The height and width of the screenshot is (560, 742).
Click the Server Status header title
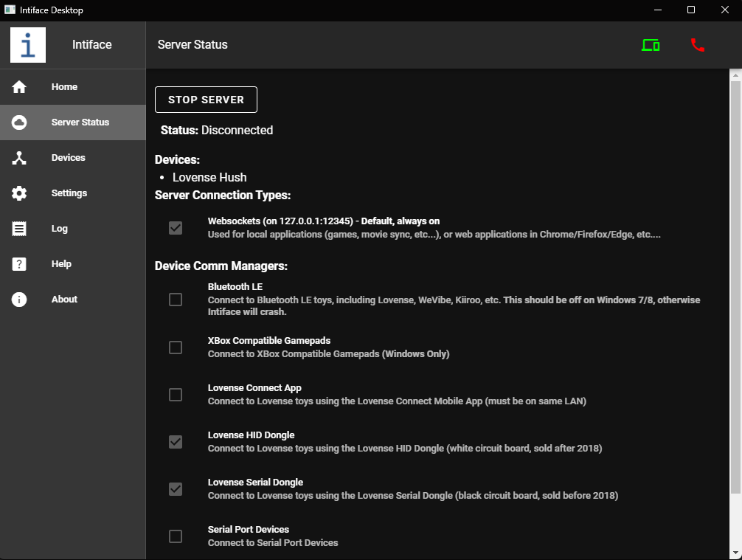click(193, 45)
